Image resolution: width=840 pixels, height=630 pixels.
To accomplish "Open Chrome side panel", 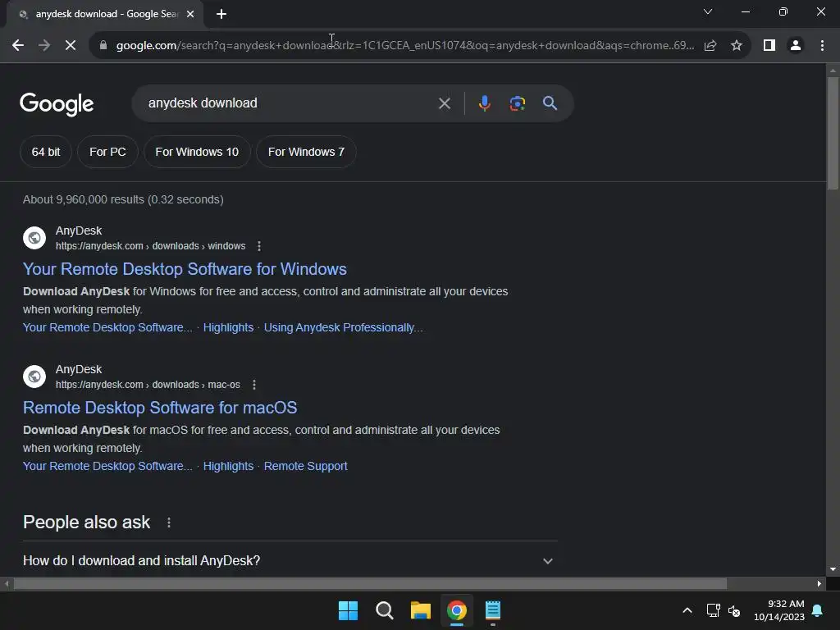I will [769, 46].
